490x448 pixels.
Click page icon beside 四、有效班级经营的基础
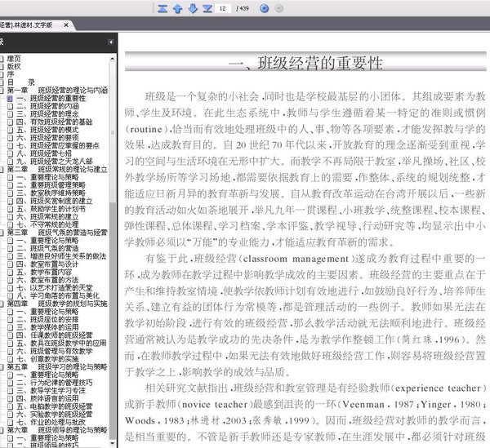[11, 122]
